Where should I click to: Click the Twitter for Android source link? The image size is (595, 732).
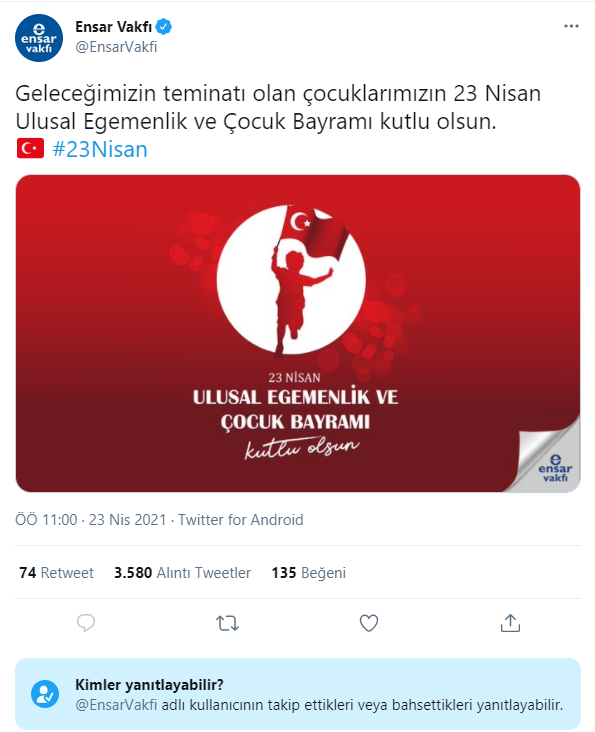click(x=241, y=520)
